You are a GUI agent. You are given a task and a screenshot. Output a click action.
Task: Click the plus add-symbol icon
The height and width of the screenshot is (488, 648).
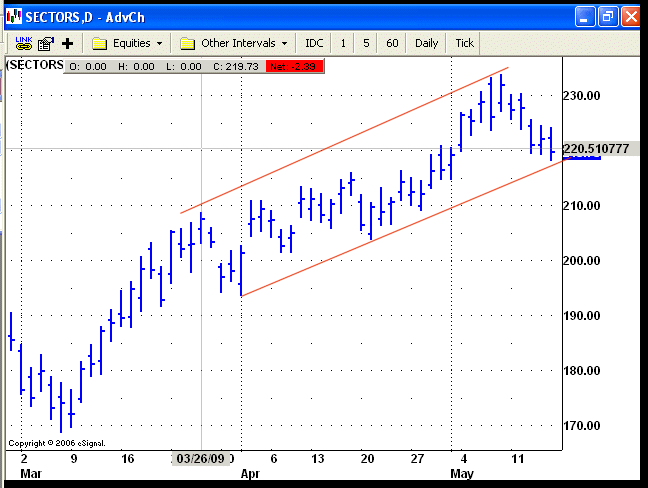pos(67,43)
